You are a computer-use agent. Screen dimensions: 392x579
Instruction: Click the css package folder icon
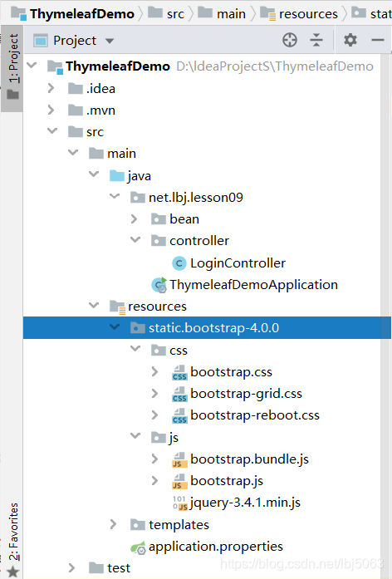[159, 350]
